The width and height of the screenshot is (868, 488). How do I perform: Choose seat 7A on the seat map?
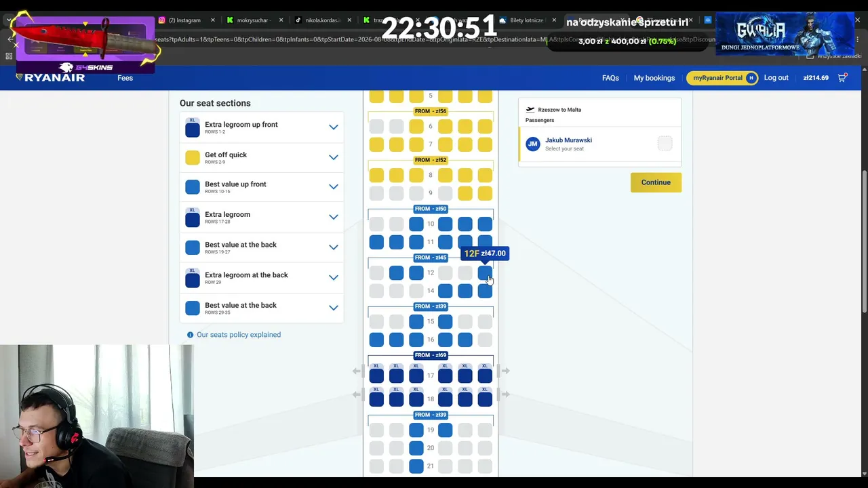point(376,144)
